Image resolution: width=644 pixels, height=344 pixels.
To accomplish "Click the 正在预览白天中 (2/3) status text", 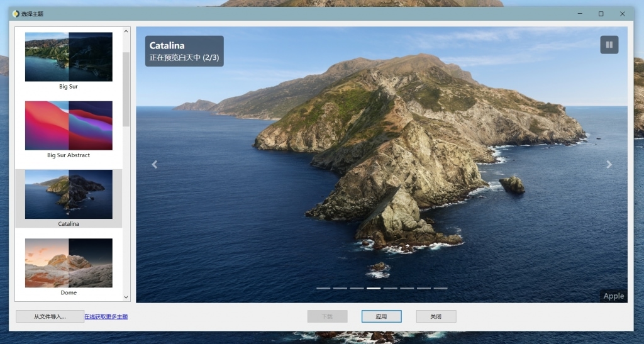I will point(184,57).
